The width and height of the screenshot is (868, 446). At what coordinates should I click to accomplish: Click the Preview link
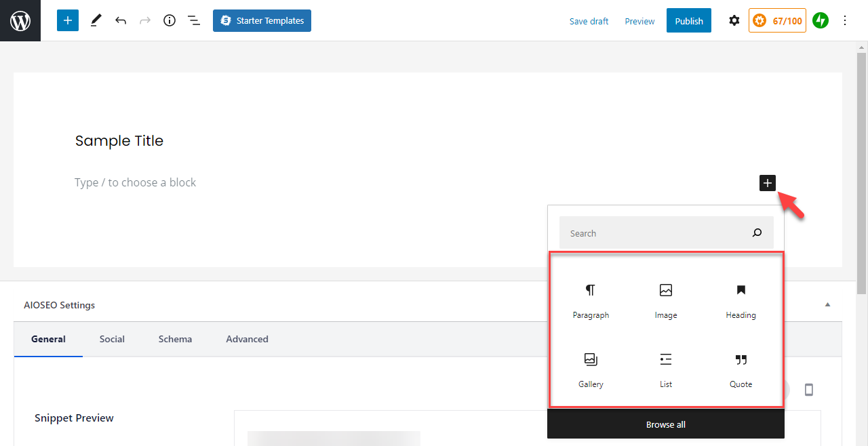[639, 21]
